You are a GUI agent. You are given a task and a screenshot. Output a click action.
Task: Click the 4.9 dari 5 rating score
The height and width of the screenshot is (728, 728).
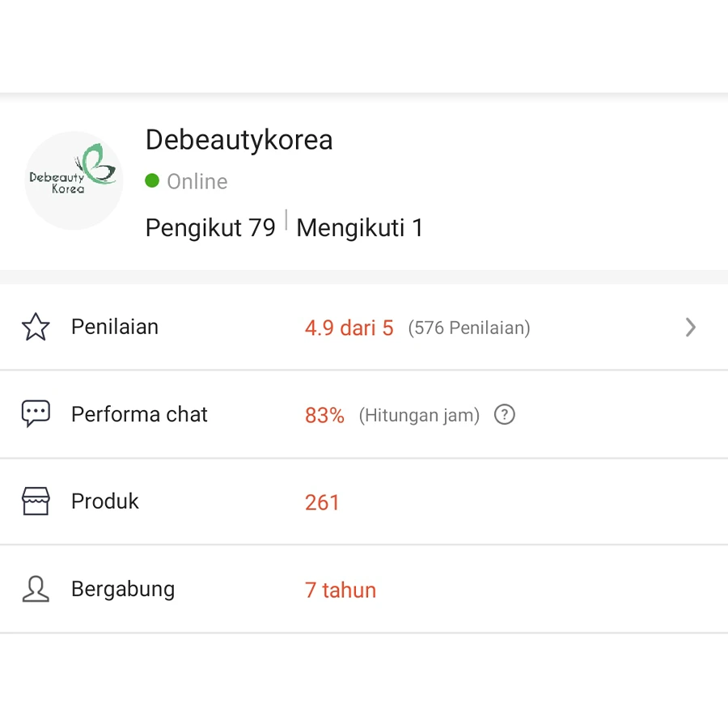(x=349, y=328)
